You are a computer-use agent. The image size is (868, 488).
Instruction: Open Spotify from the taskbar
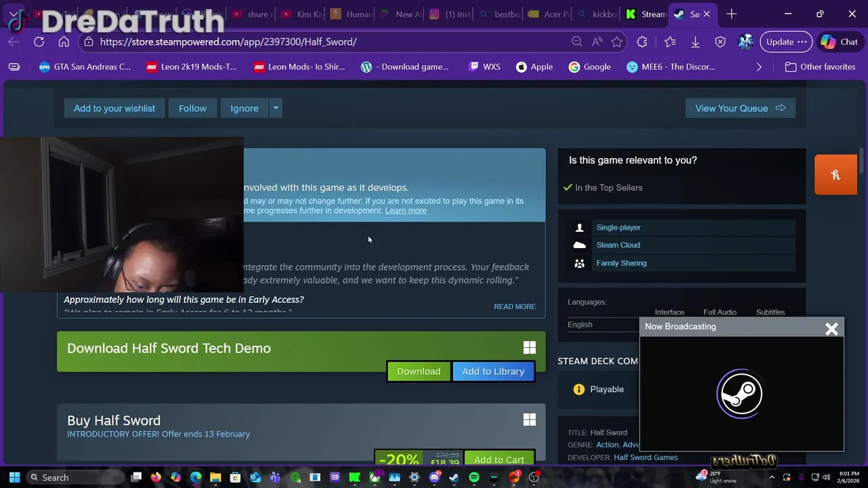[474, 477]
